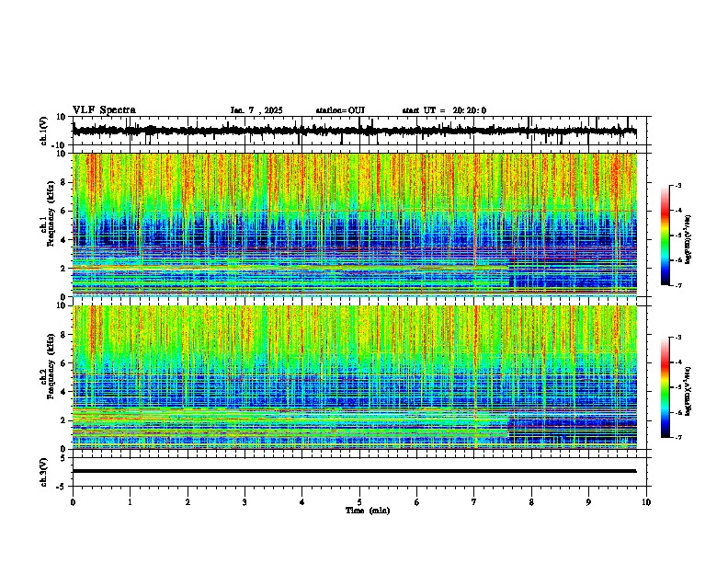Click the ch.1(V) waveform axis label
Viewport: 728px width, 563px height.
[x=43, y=131]
